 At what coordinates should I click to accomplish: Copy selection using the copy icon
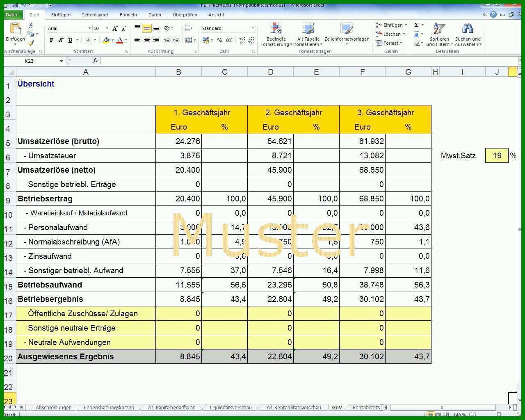(31, 34)
